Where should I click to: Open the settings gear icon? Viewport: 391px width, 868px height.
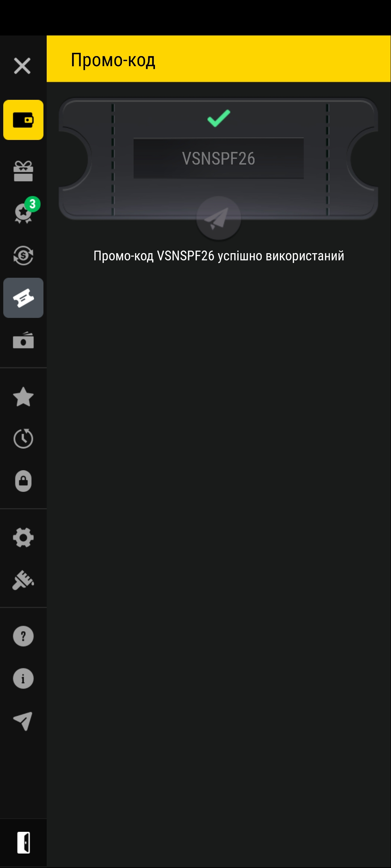click(23, 537)
